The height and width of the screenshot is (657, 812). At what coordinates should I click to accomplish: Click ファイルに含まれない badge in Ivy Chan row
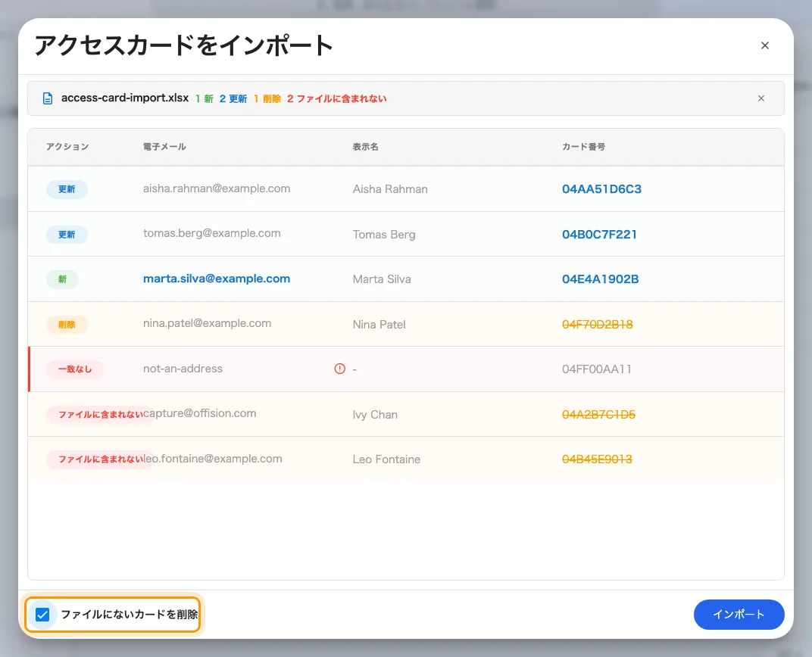coord(101,414)
